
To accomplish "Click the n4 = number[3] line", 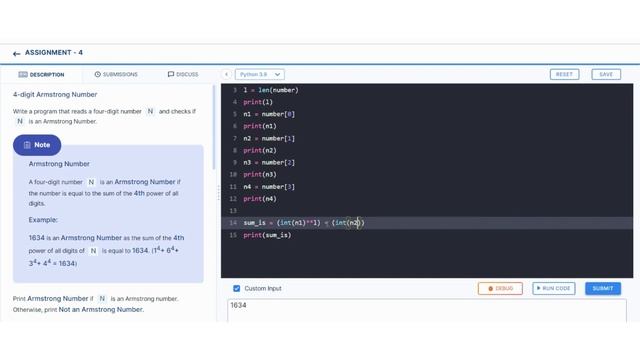I will [x=269, y=187].
